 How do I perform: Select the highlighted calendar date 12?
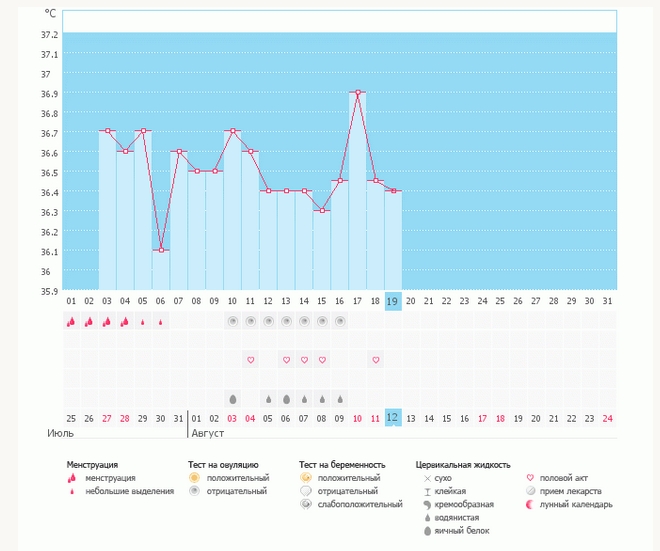coord(393,418)
